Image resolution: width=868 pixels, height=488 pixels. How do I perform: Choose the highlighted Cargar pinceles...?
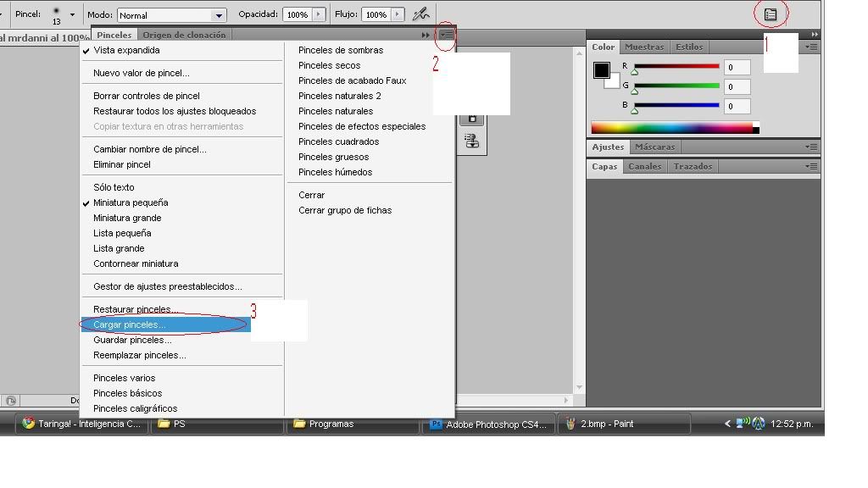(x=166, y=324)
